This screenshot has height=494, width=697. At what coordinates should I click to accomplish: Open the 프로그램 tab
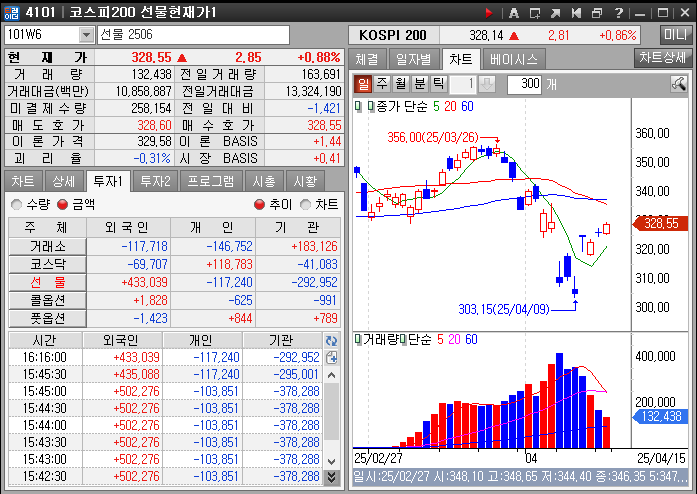[x=210, y=181]
